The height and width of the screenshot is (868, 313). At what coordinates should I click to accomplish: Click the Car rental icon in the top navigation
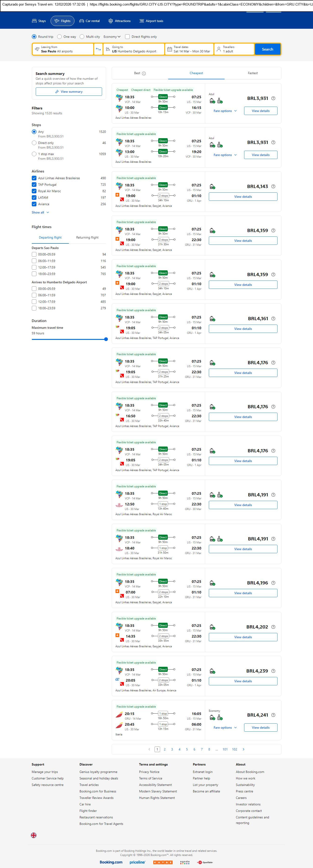pos(82,21)
